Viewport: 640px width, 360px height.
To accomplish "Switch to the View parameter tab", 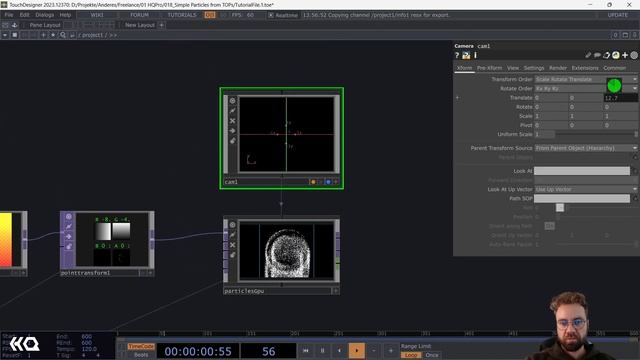I will pyautogui.click(x=513, y=68).
